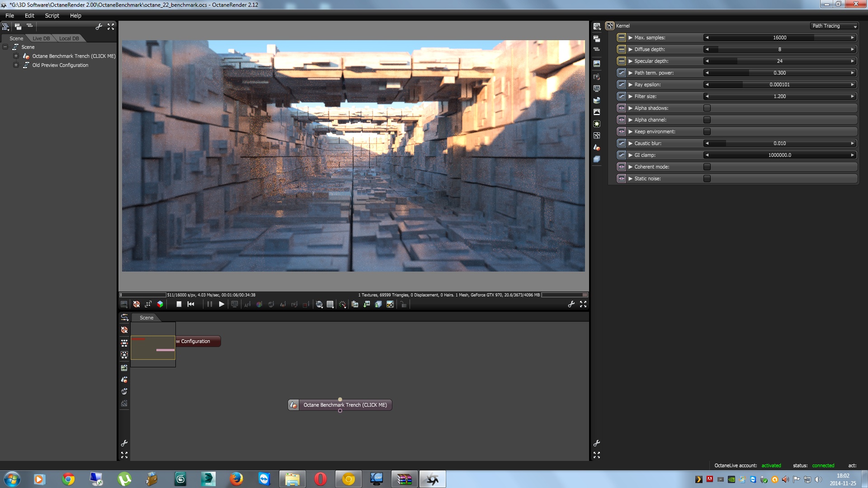Viewport: 868px width, 488px height.
Task: Check the Keep environment option
Action: [707, 131]
